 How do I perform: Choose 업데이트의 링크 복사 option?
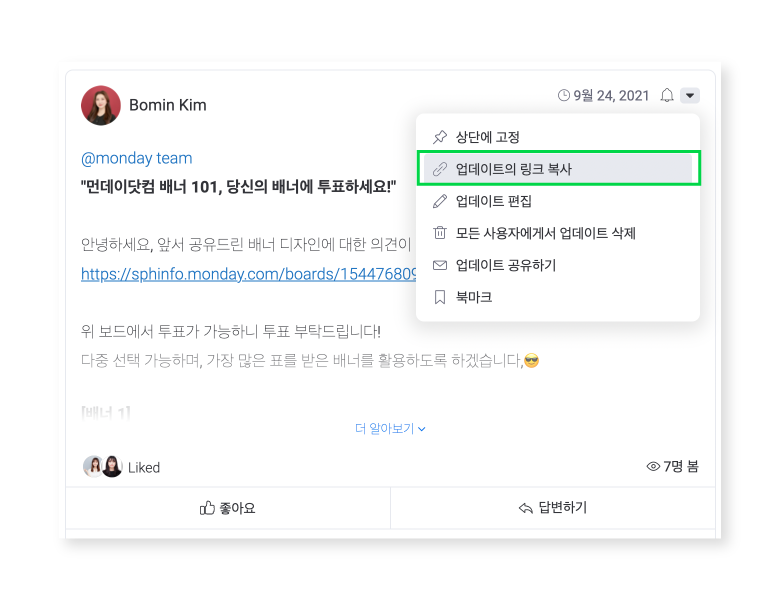558,169
